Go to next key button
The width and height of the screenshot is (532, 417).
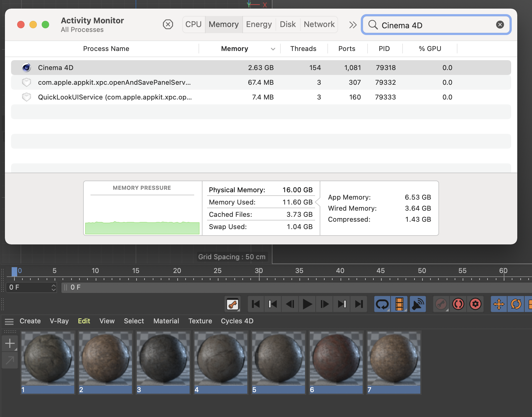341,304
